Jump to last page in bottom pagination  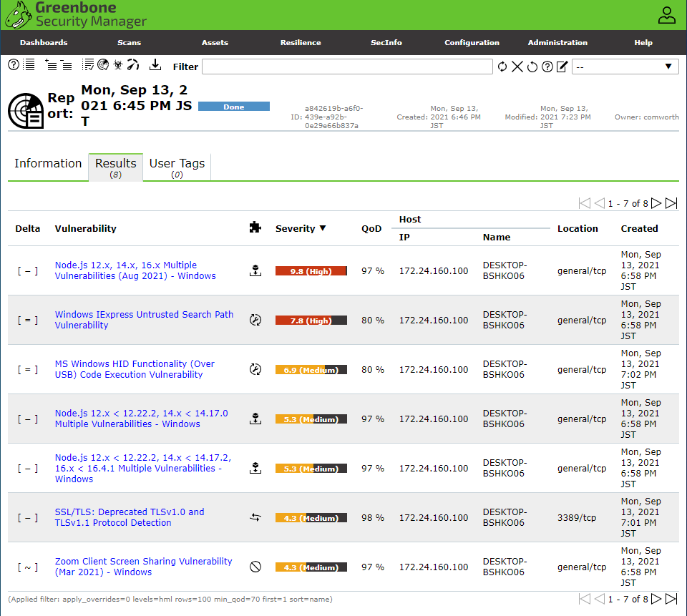[671, 599]
